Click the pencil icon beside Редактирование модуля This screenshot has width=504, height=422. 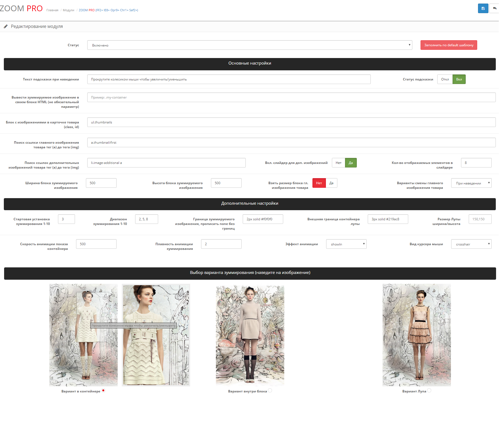point(6,27)
